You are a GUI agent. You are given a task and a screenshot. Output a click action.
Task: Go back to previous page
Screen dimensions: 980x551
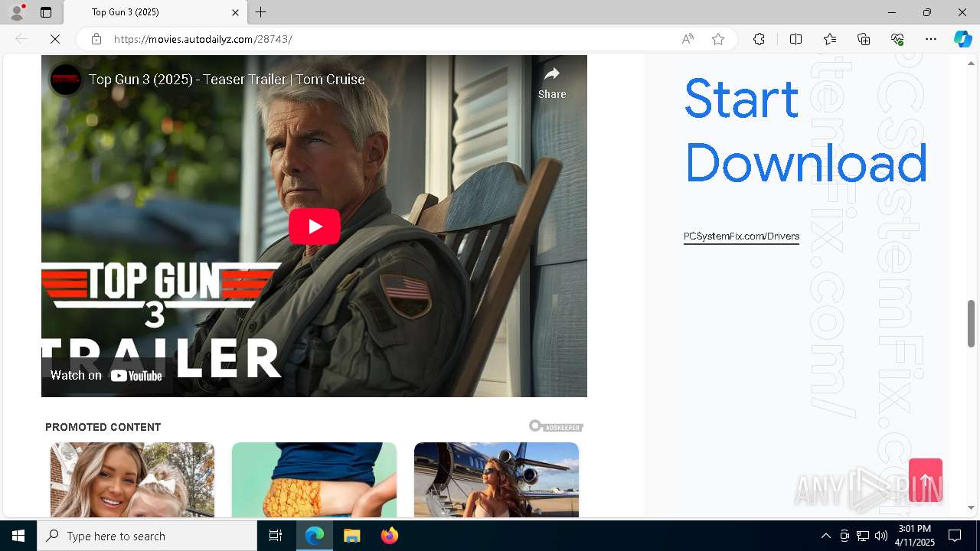(x=21, y=39)
